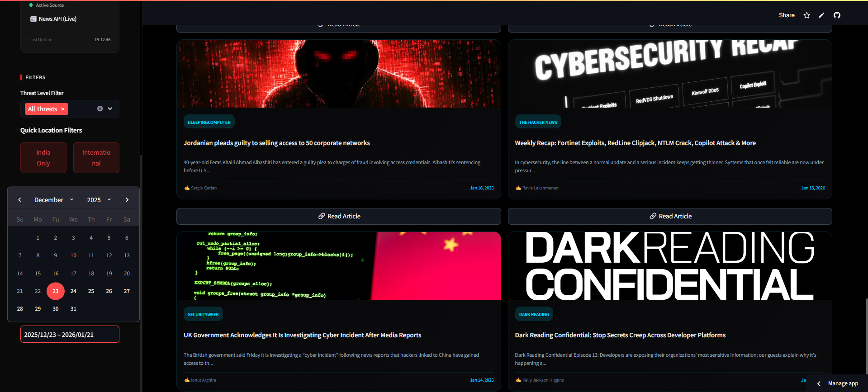Image resolution: width=868 pixels, height=392 pixels.
Task: Click the India Only filter button
Action: [43, 158]
